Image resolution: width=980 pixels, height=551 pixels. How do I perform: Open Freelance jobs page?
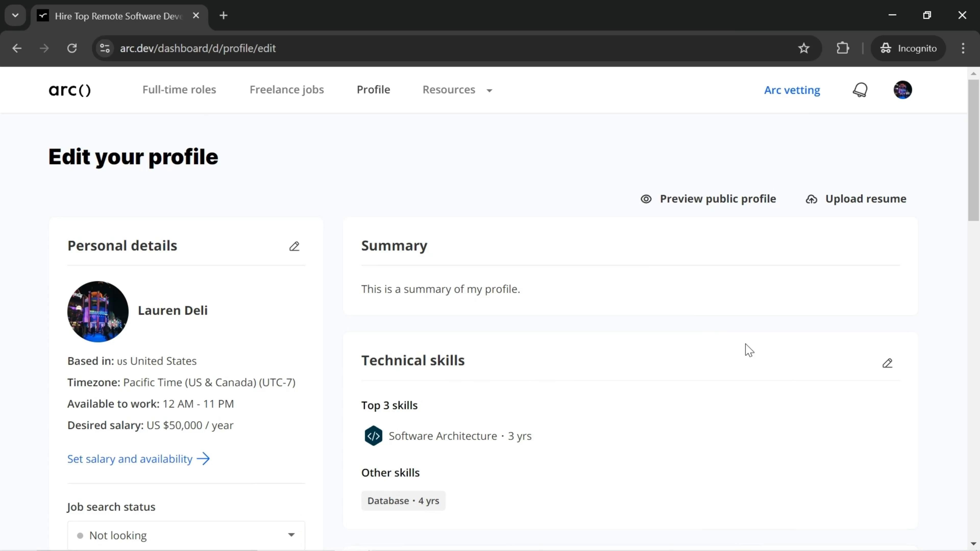(286, 90)
